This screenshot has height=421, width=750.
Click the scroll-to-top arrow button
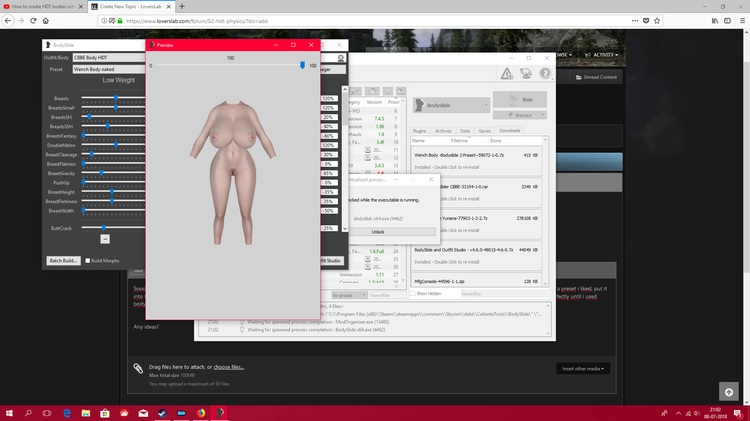728,392
